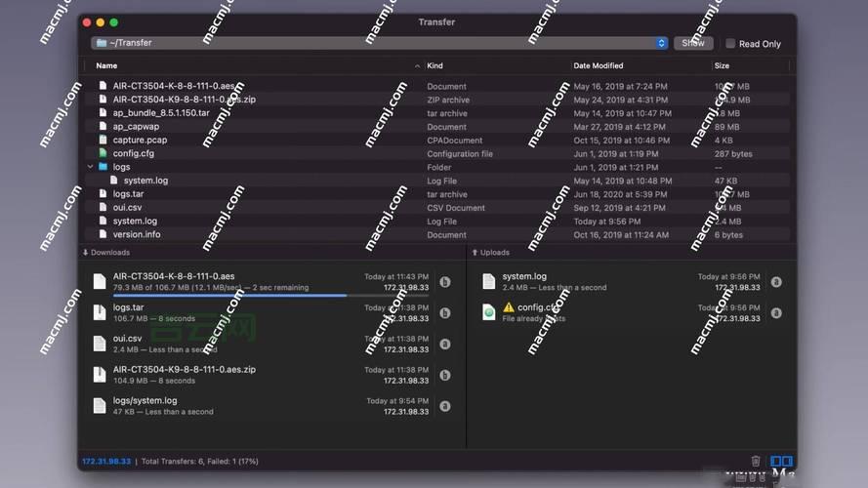Sort file list by Name column
The height and width of the screenshot is (488, 868).
tap(106, 65)
